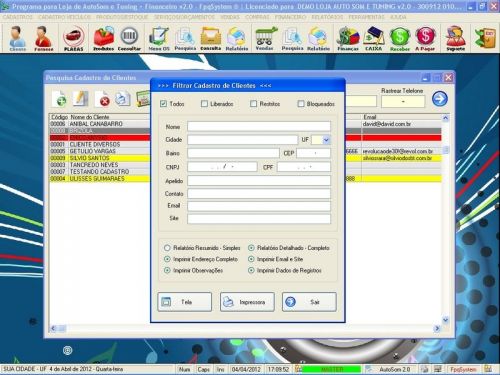Image resolution: width=500 pixels, height=375 pixels.
Task: Open the Produtos toolbox icon
Action: click(103, 39)
